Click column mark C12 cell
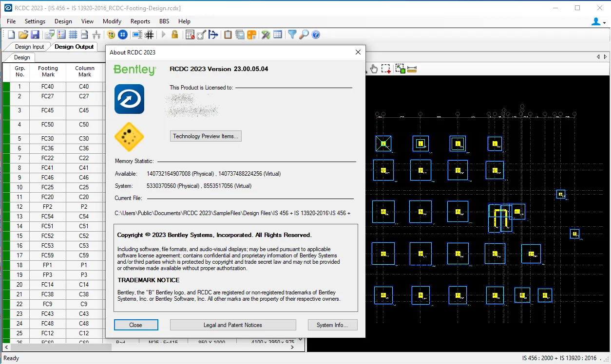 tap(84, 333)
